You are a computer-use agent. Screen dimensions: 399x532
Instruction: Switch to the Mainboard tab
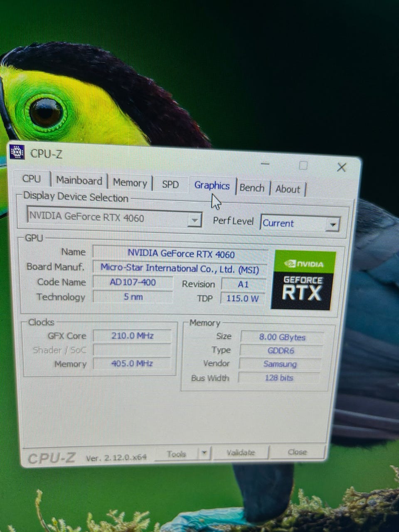pyautogui.click(x=79, y=181)
